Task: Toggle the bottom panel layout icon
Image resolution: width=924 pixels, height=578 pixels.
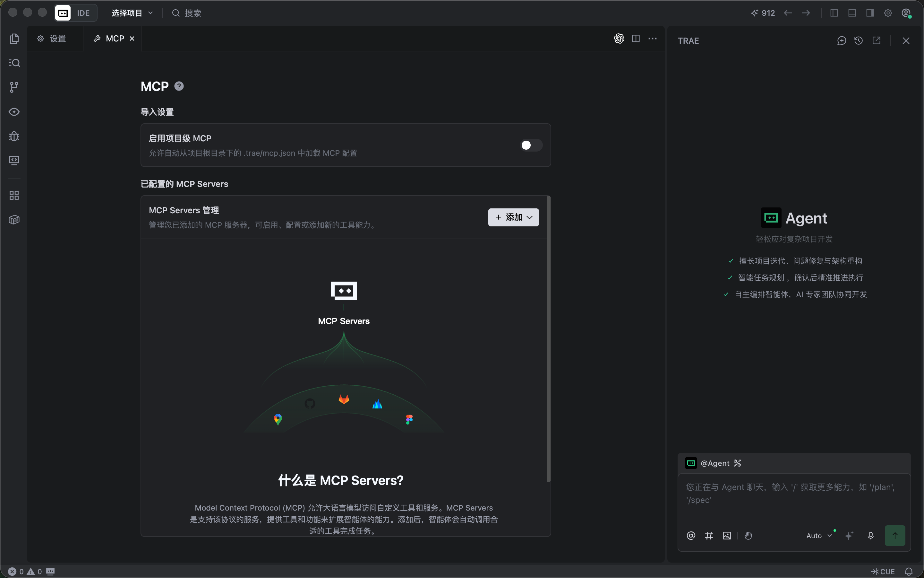Action: pos(852,13)
